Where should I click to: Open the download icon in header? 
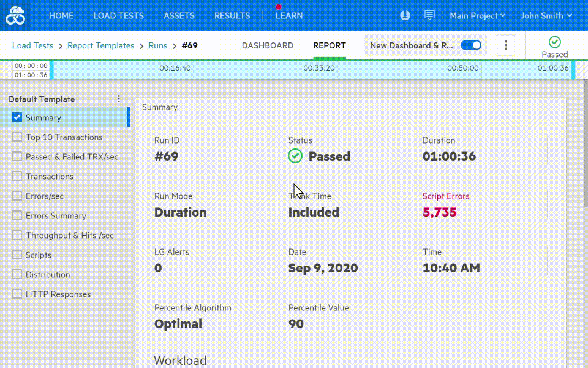405,15
